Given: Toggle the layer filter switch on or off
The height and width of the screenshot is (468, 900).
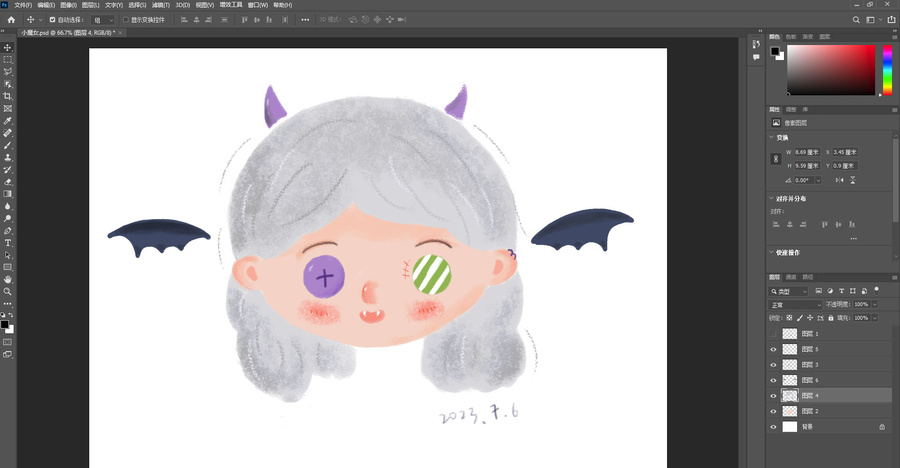Looking at the screenshot, I should (876, 290).
